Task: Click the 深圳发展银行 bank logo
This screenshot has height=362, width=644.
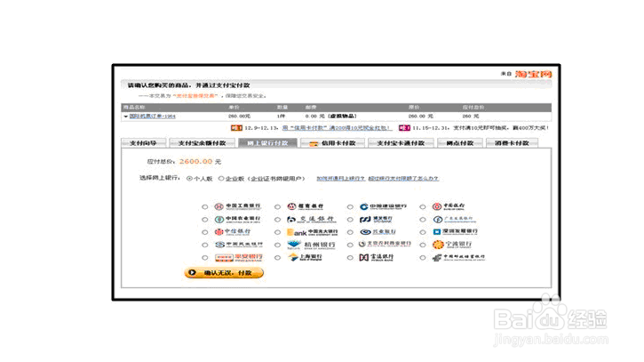Action: (455, 231)
